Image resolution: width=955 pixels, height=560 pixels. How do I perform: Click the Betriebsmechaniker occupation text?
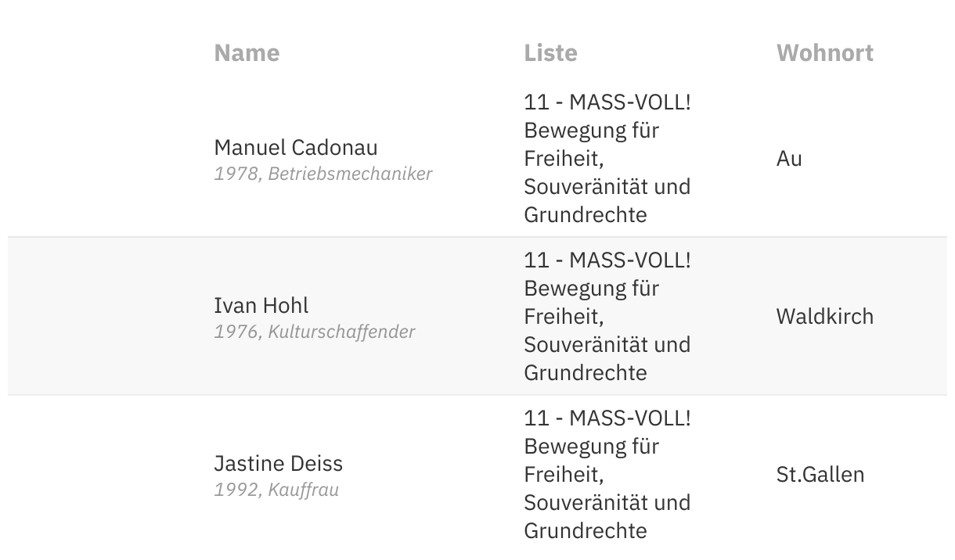click(350, 174)
